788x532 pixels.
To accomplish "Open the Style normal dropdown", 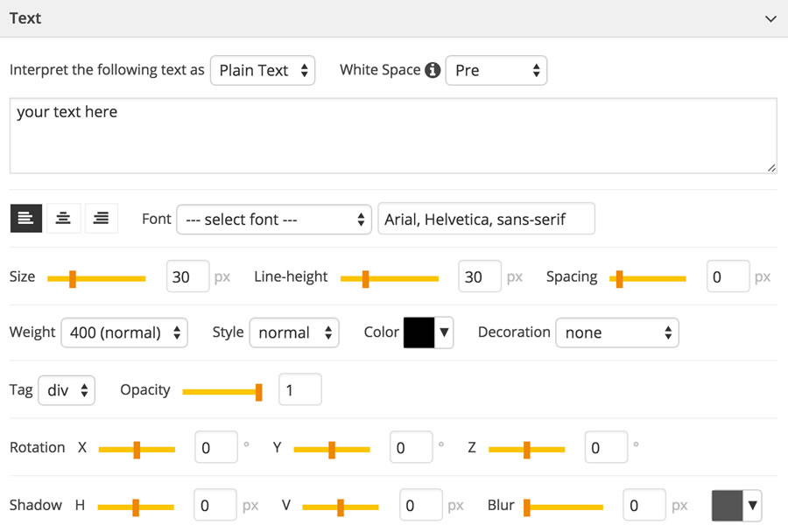I will pyautogui.click(x=294, y=332).
